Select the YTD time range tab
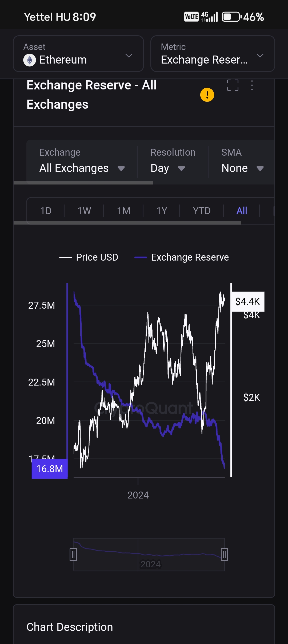The image size is (288, 644). point(202,211)
